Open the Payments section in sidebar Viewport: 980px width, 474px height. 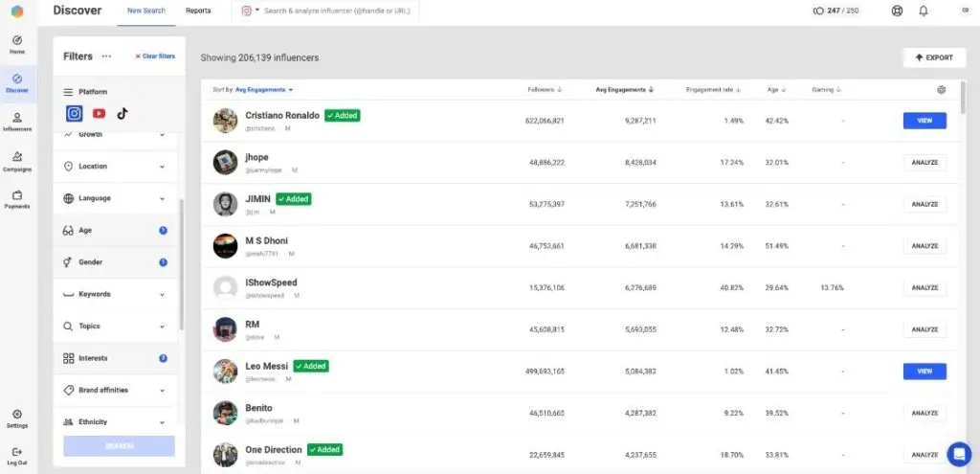pos(17,199)
